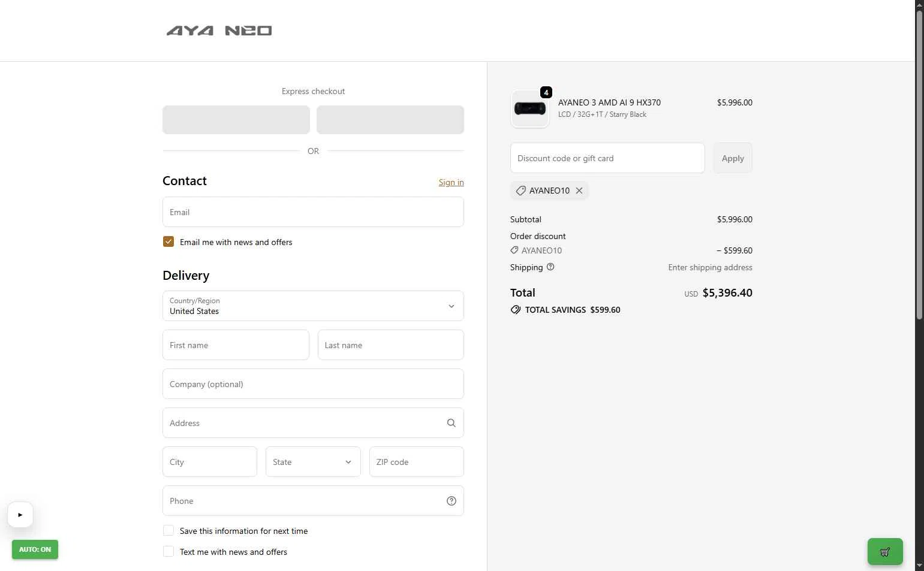Screen dimensions: 924x571
Task: Click the shipping info question mark icon
Action: (550, 267)
